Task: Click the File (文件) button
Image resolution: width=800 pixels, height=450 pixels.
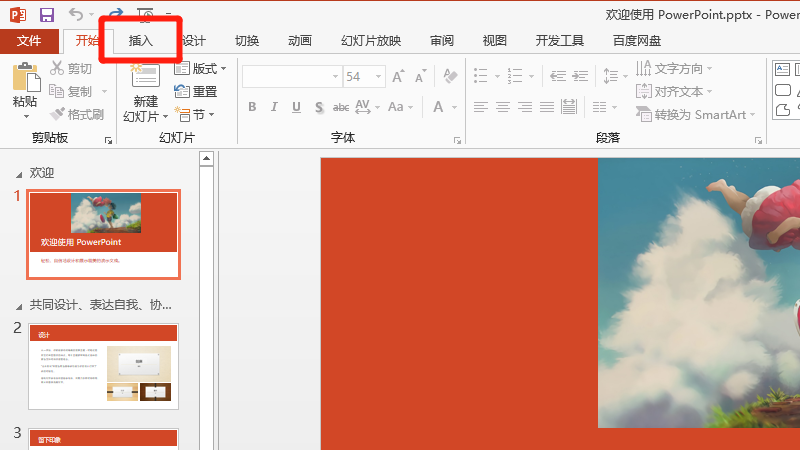Action: click(x=29, y=41)
